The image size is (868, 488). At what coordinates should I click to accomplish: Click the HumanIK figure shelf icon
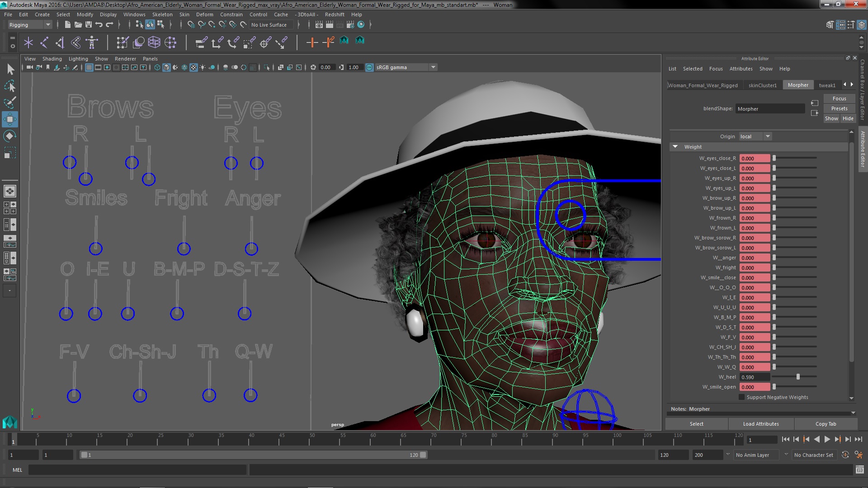pyautogui.click(x=92, y=42)
